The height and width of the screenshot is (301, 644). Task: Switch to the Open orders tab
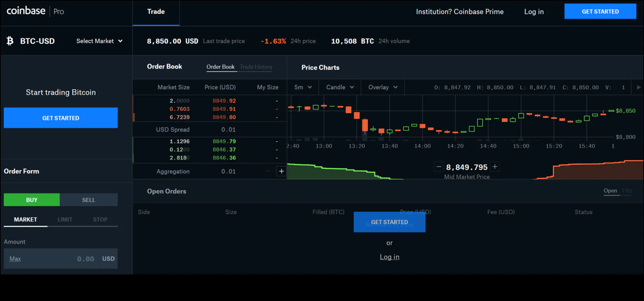click(x=610, y=191)
